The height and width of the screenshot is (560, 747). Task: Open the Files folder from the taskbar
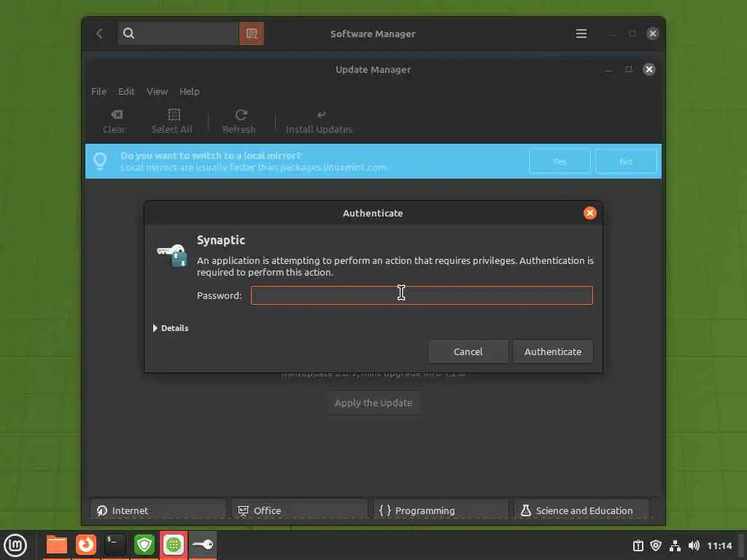pyautogui.click(x=57, y=545)
